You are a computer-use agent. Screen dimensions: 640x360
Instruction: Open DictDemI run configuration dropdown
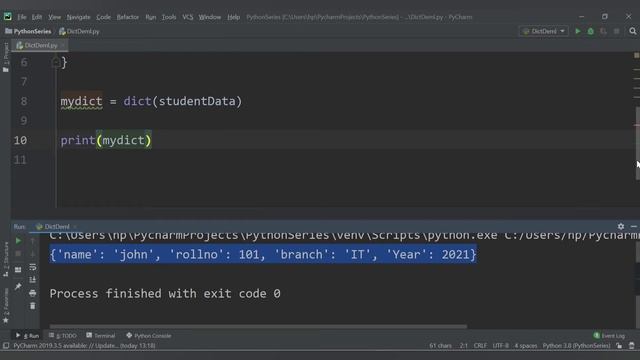click(544, 31)
